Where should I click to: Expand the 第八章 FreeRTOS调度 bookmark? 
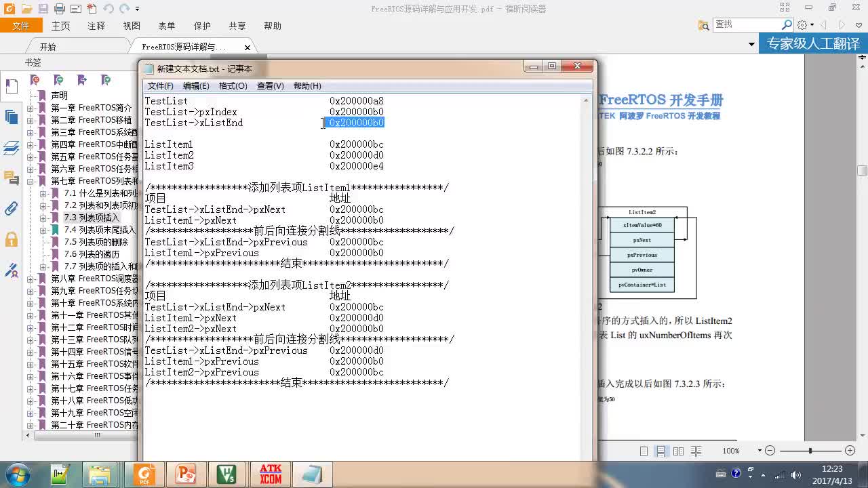(x=30, y=279)
